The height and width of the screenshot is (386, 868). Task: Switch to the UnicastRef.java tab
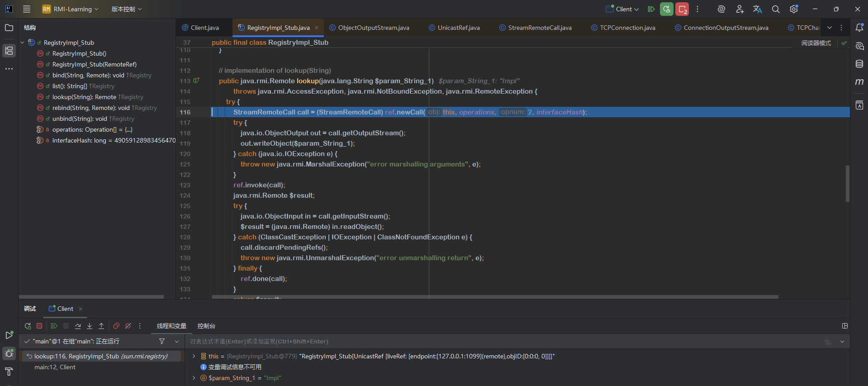pos(458,28)
